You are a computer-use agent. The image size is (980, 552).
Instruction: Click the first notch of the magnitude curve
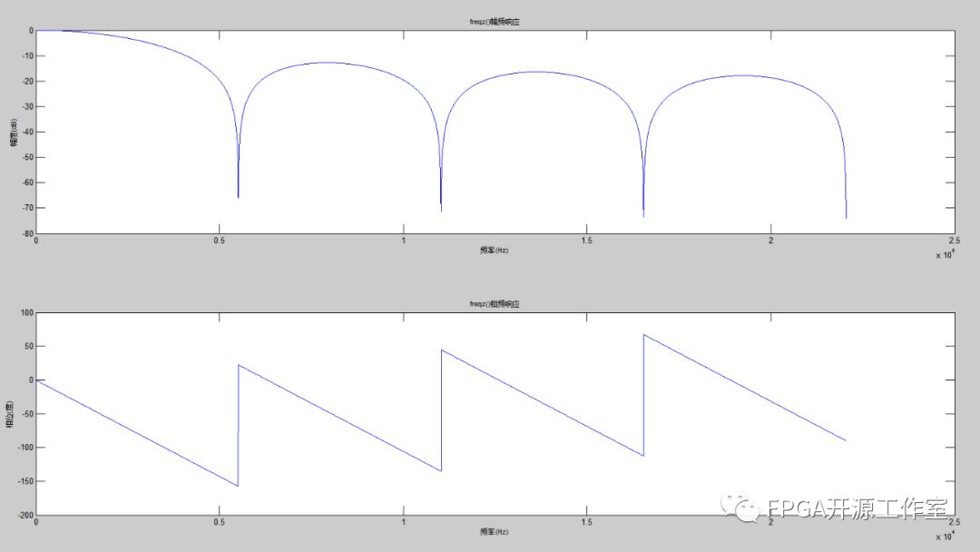pyautogui.click(x=238, y=195)
